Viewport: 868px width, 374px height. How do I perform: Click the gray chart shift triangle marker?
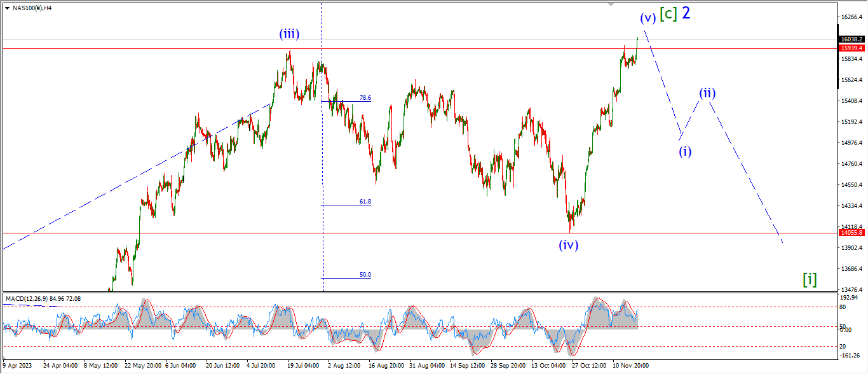[x=611, y=4]
